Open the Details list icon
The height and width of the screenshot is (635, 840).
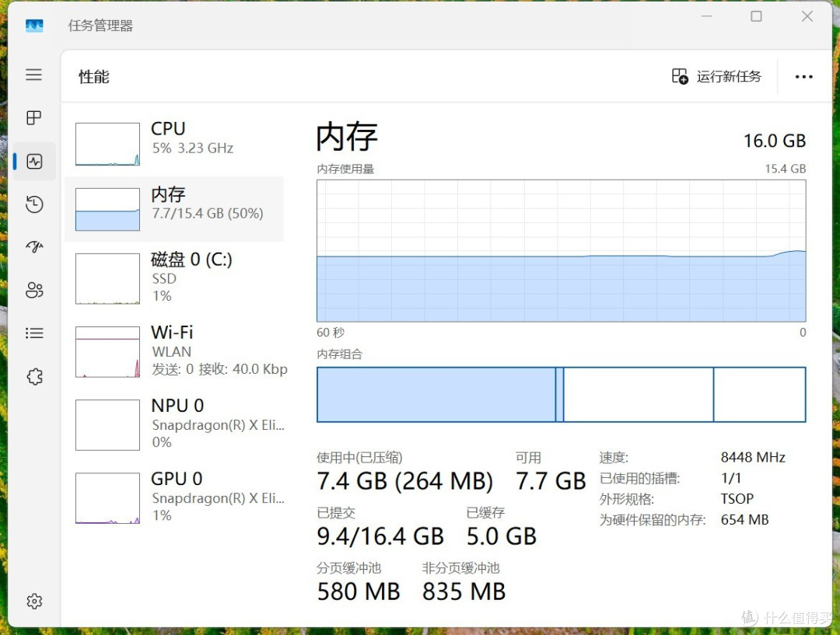(x=34, y=333)
